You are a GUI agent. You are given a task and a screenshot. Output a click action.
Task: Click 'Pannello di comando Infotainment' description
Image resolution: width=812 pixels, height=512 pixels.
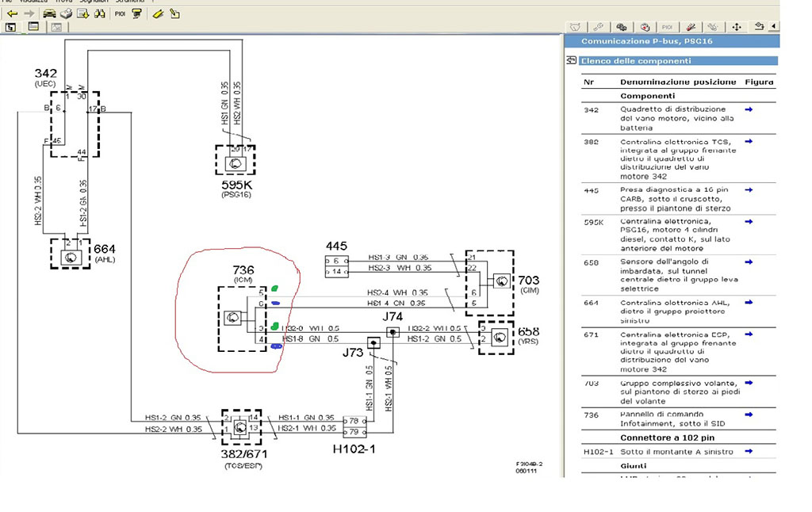point(672,418)
